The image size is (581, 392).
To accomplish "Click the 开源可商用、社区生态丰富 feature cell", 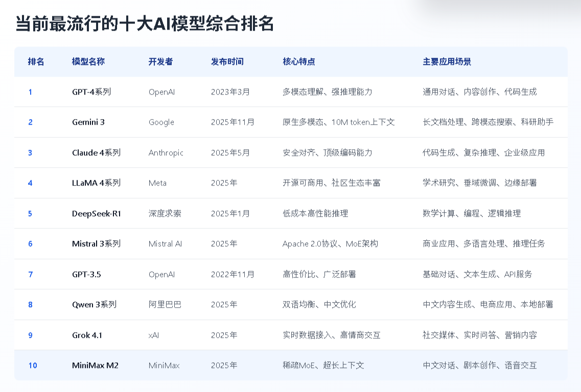I will (332, 183).
